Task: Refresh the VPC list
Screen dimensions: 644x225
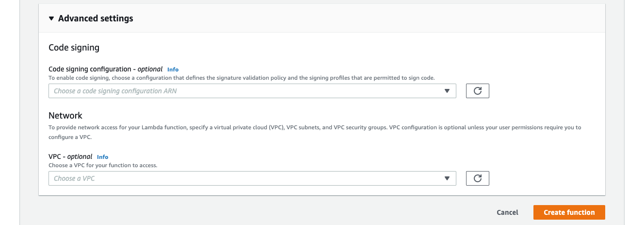Action: click(x=477, y=178)
